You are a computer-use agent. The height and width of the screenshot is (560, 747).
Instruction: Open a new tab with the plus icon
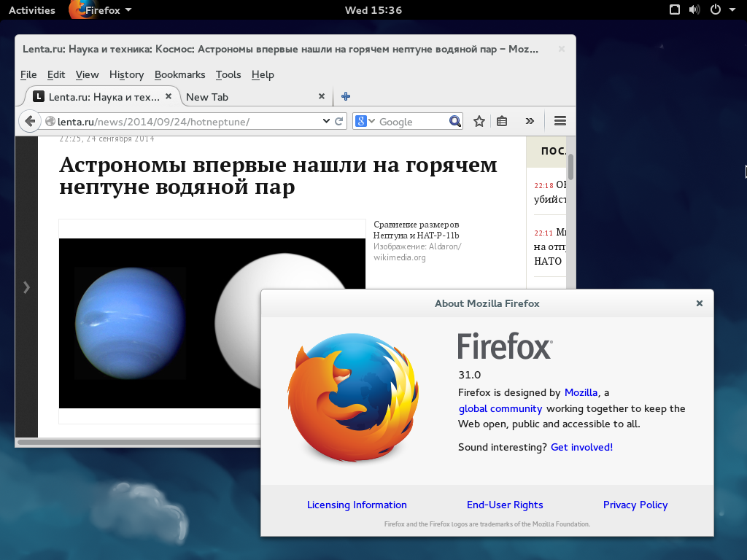tap(345, 96)
